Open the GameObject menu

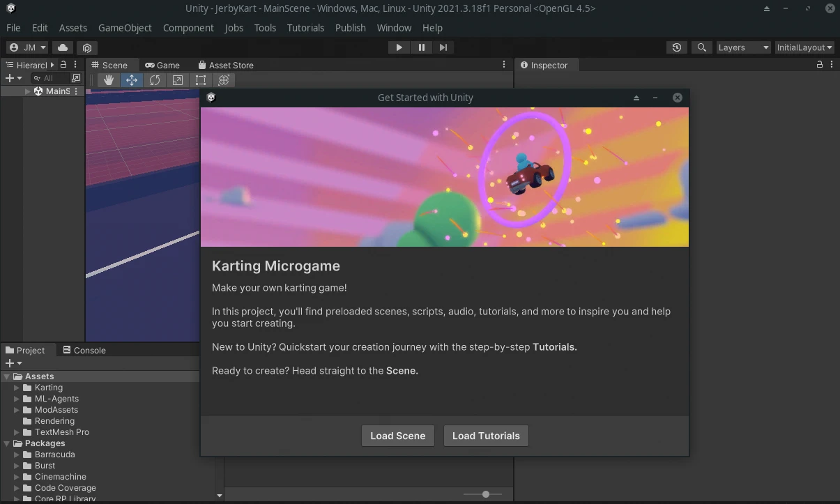125,28
